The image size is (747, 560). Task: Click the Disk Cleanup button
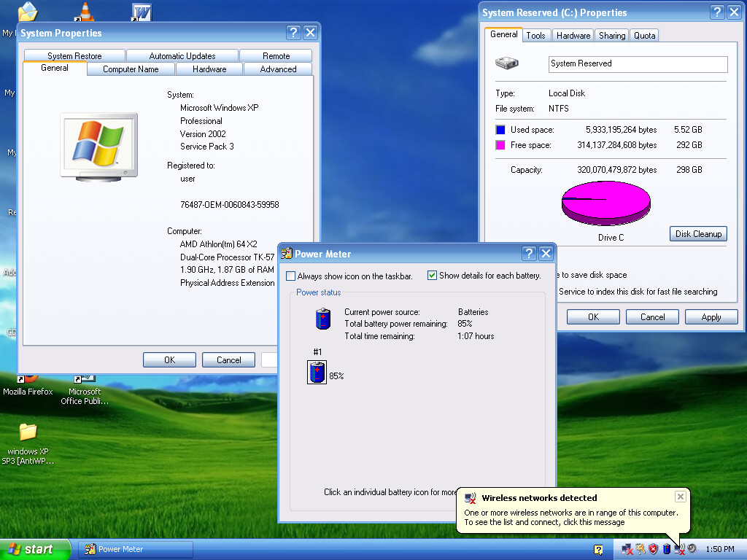pyautogui.click(x=698, y=234)
